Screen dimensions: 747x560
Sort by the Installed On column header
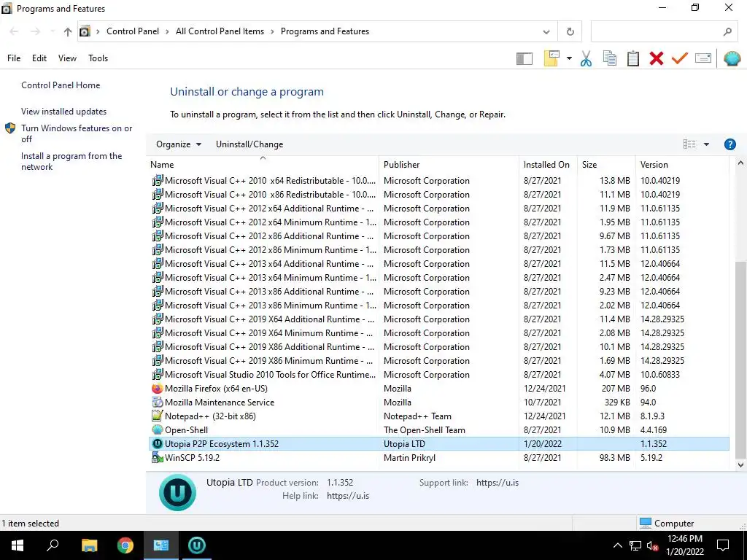[x=546, y=165]
